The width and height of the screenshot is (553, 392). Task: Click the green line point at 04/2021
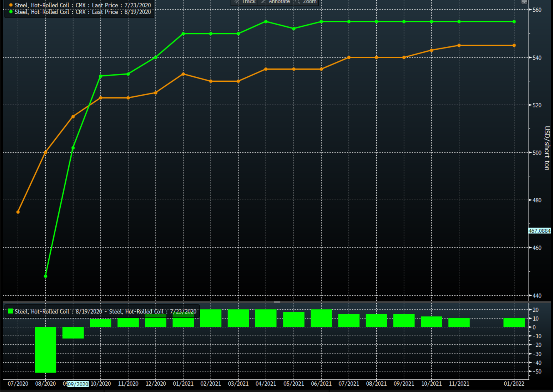click(266, 22)
